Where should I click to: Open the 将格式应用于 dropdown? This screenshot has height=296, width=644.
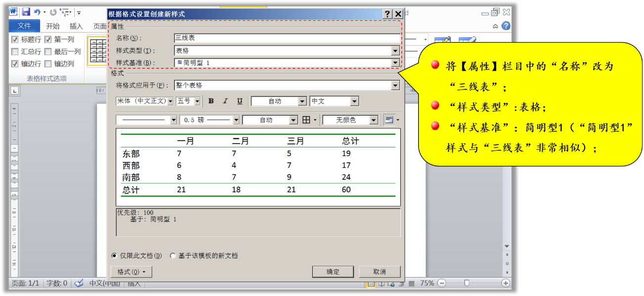click(x=395, y=85)
